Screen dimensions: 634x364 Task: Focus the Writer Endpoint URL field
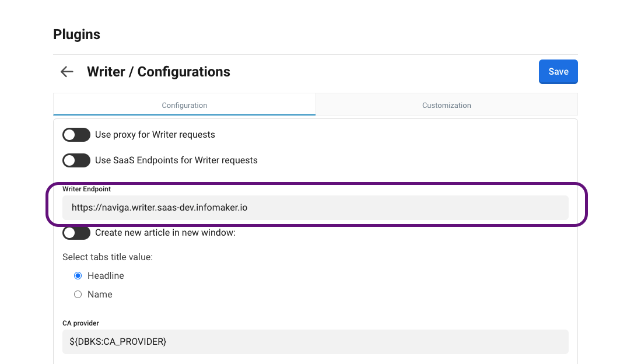[315, 207]
